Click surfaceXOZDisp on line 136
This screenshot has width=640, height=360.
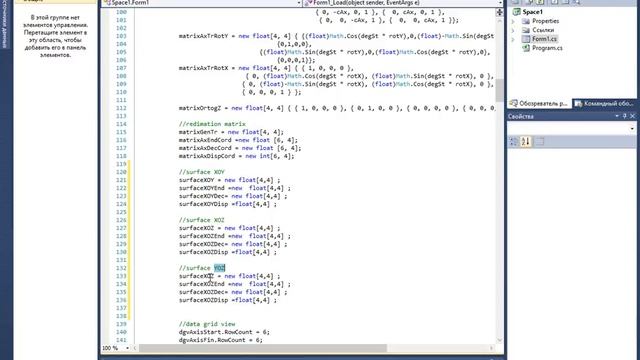pyautogui.click(x=203, y=300)
